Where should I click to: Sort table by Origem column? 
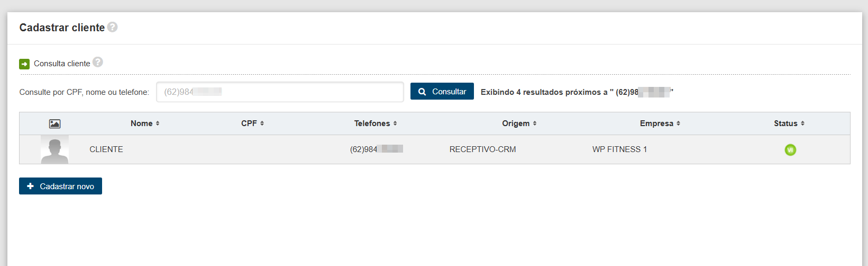(519, 123)
